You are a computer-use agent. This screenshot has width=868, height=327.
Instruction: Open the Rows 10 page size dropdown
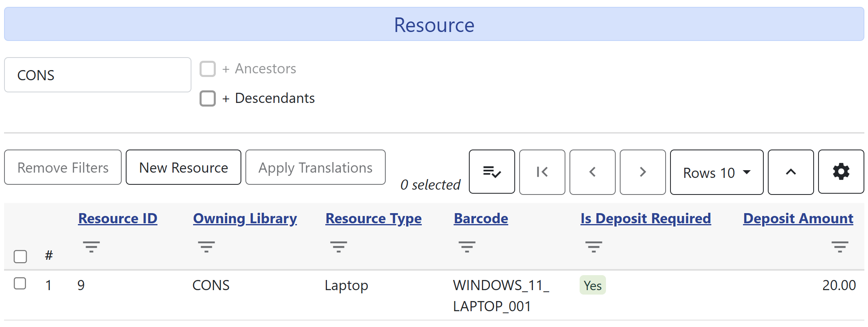717,172
